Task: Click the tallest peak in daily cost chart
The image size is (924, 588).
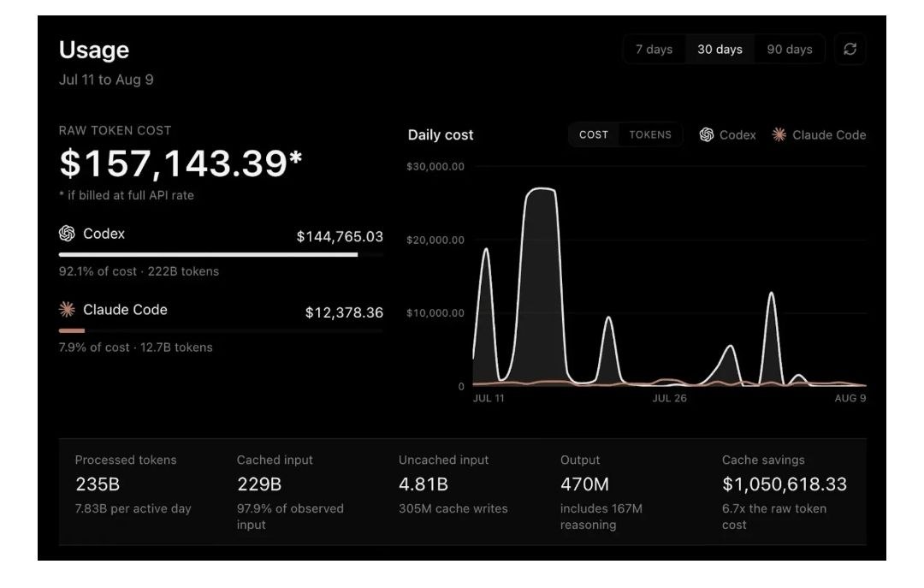Action: [x=541, y=189]
